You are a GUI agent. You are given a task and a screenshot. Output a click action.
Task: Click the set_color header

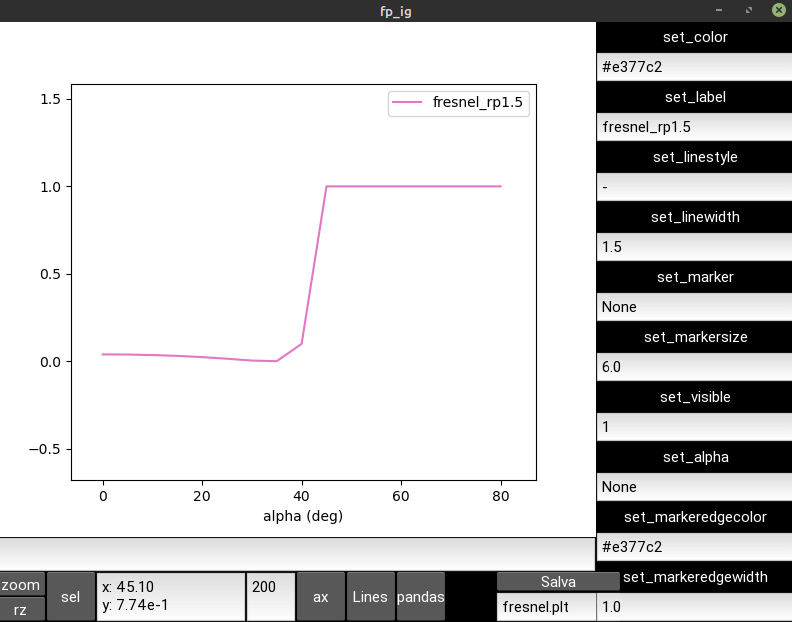point(694,37)
